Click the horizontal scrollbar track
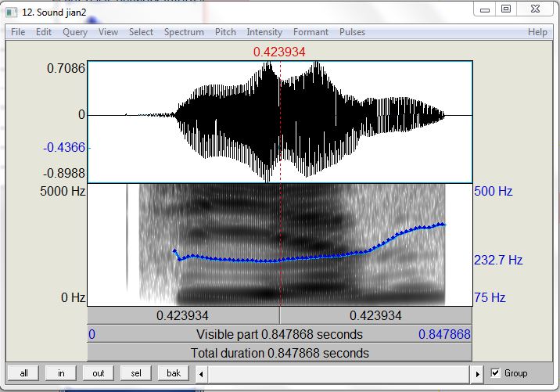This screenshot has width=560, height=392. [x=339, y=374]
